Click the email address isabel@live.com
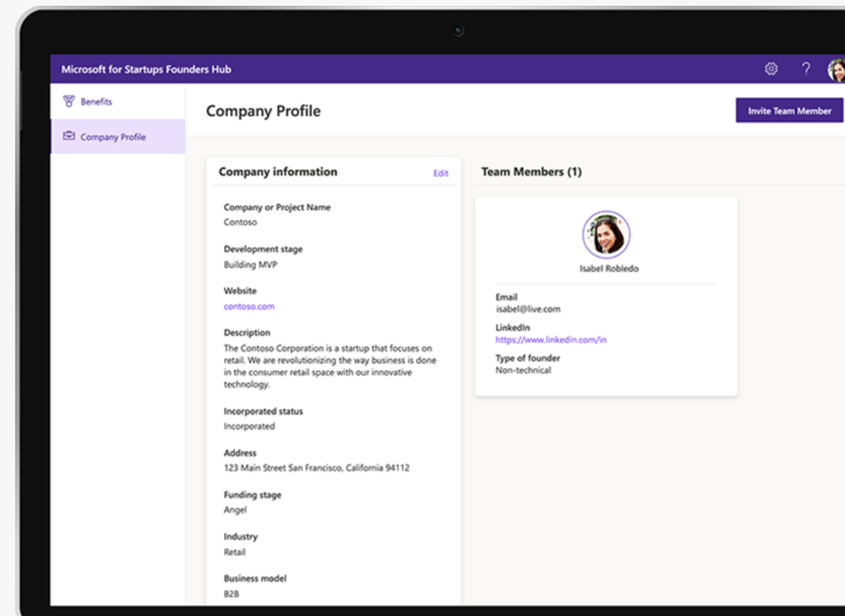This screenshot has height=616, width=845. [x=529, y=308]
